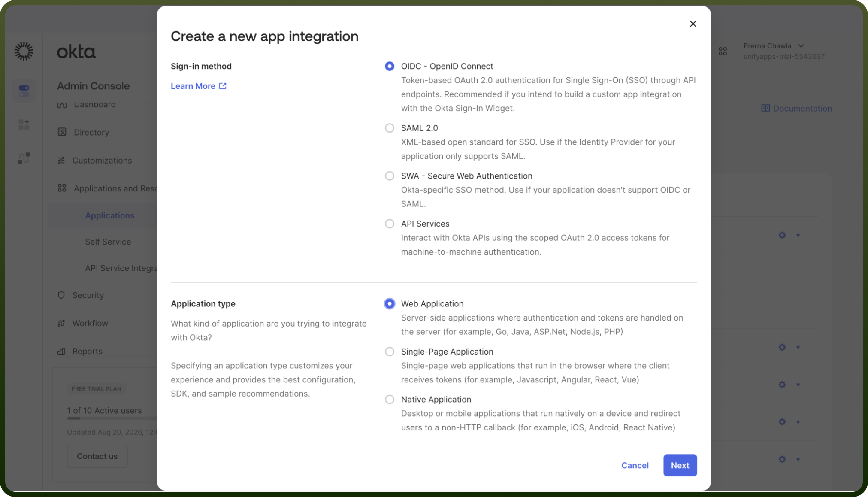
Task: Open the first app row gear dropdown arrow
Action: 798,236
